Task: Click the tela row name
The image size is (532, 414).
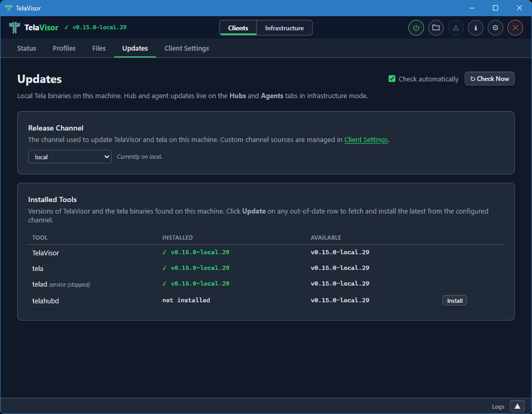Action: point(38,268)
